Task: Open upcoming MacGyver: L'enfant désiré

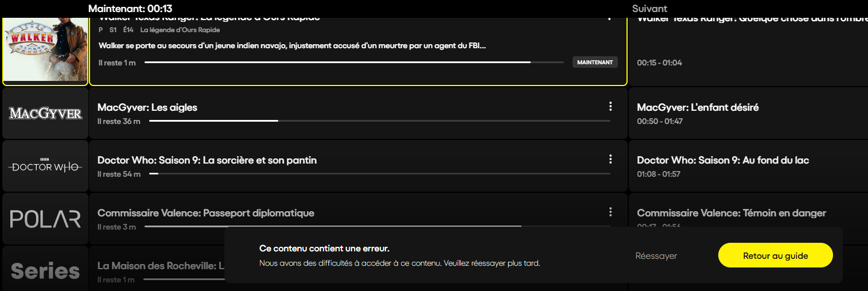Action: tap(748, 113)
